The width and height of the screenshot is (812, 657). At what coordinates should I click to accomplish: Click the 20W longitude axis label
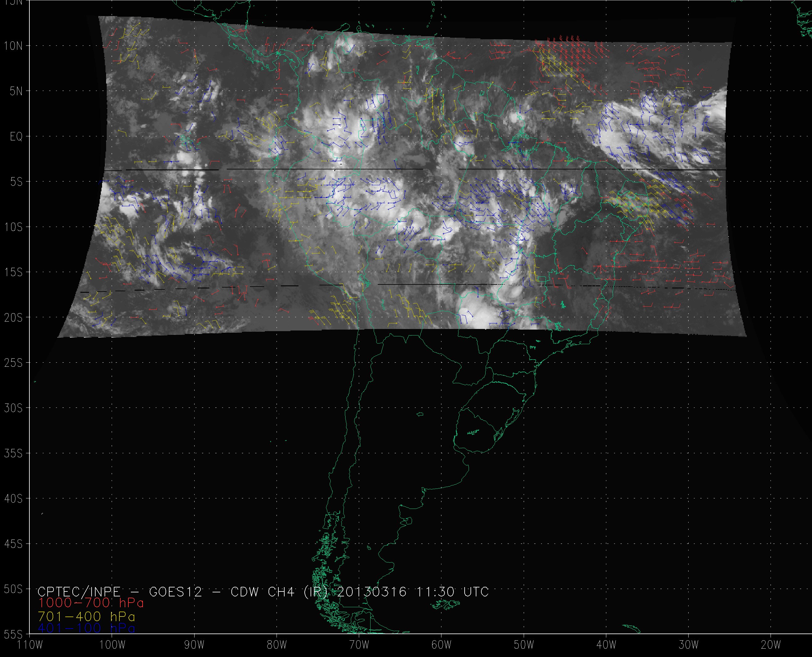[771, 645]
